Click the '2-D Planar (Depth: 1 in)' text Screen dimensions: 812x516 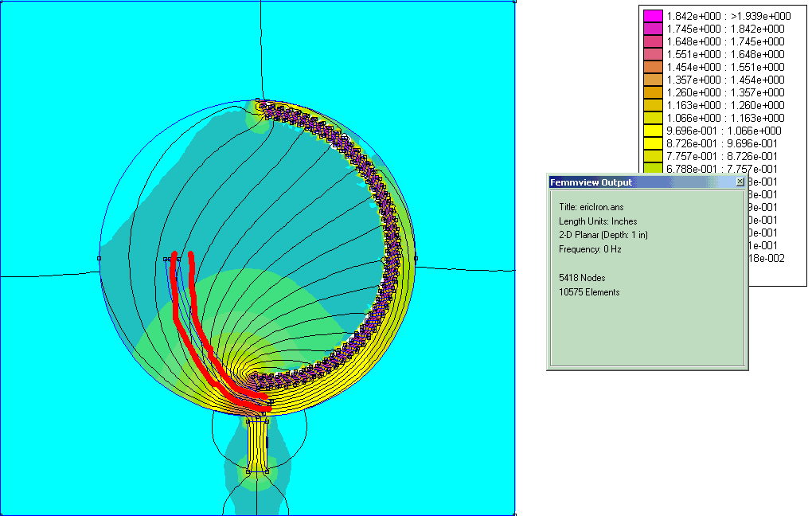603,235
